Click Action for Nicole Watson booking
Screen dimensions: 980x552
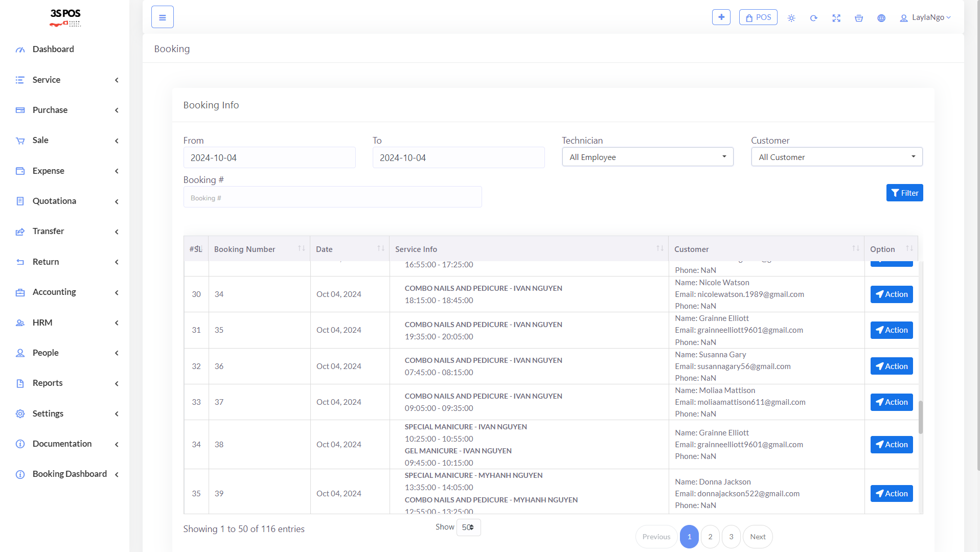891,294
